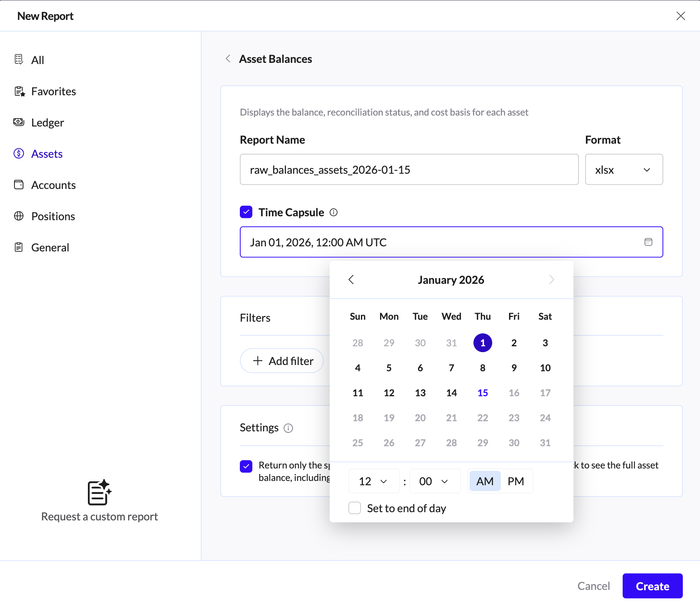Go to previous month in calendar

351,280
